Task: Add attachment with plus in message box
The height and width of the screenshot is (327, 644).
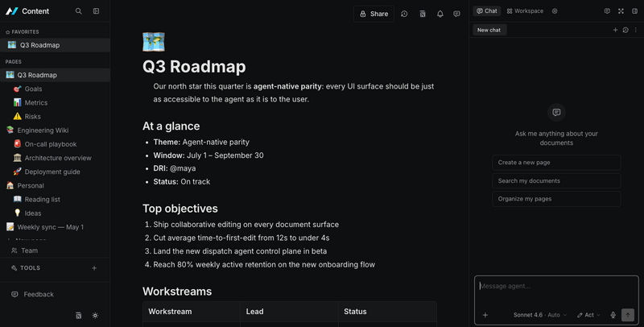Action: tap(485, 315)
